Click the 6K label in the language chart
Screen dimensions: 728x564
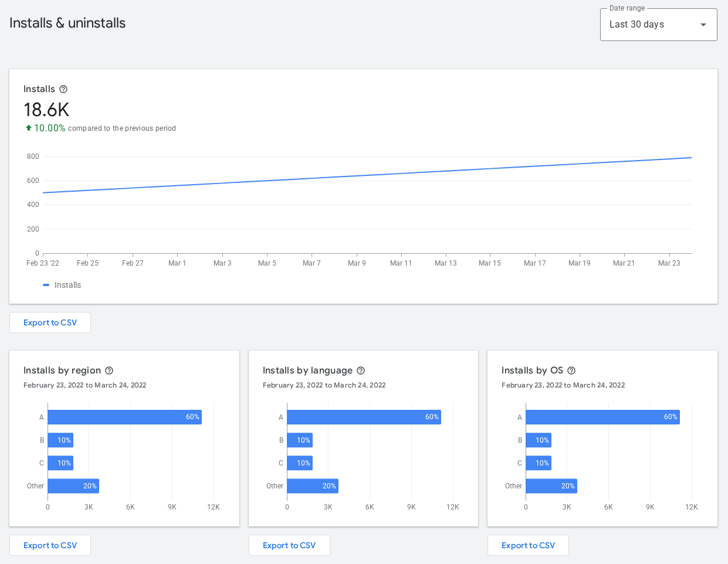click(370, 507)
